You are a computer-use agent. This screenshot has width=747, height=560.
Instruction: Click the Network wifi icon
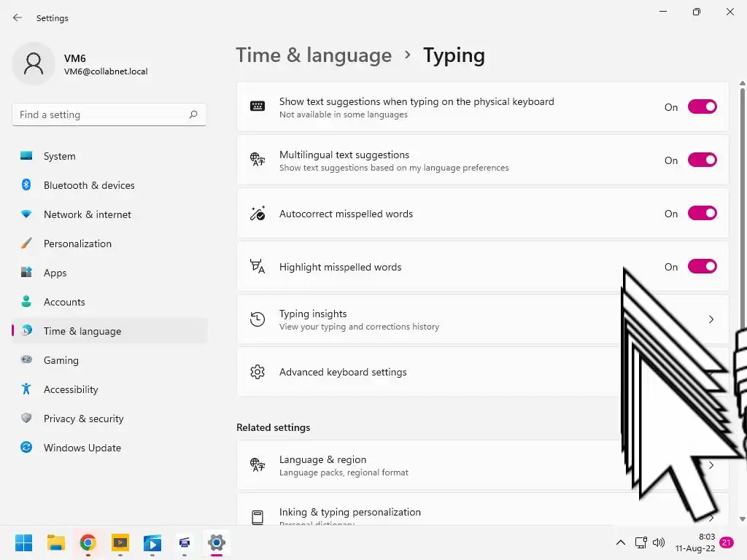coord(26,214)
